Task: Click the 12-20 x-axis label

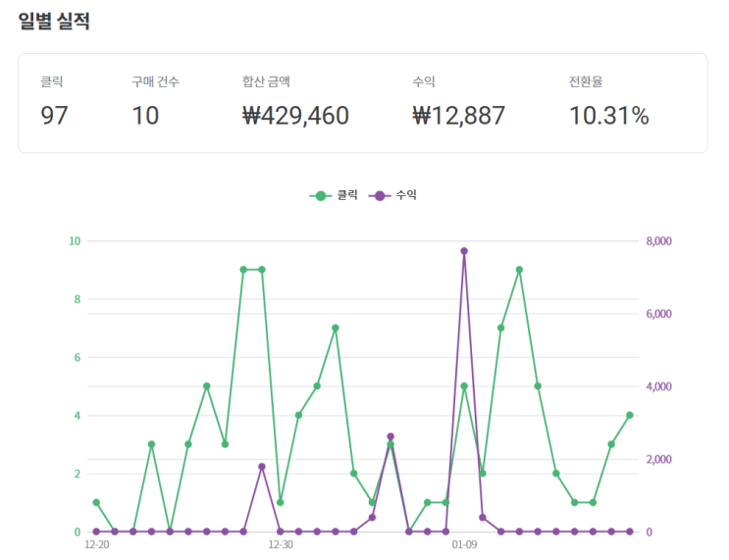Action: click(97, 544)
